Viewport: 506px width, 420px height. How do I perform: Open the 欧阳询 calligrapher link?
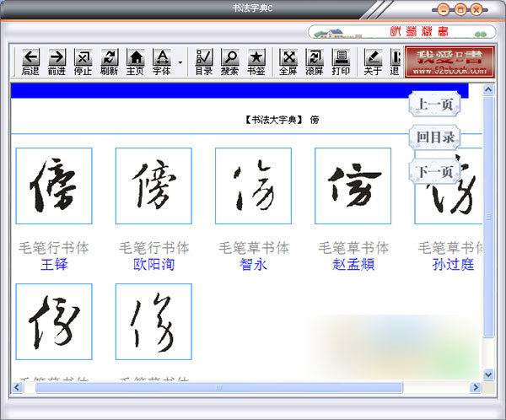click(x=153, y=265)
